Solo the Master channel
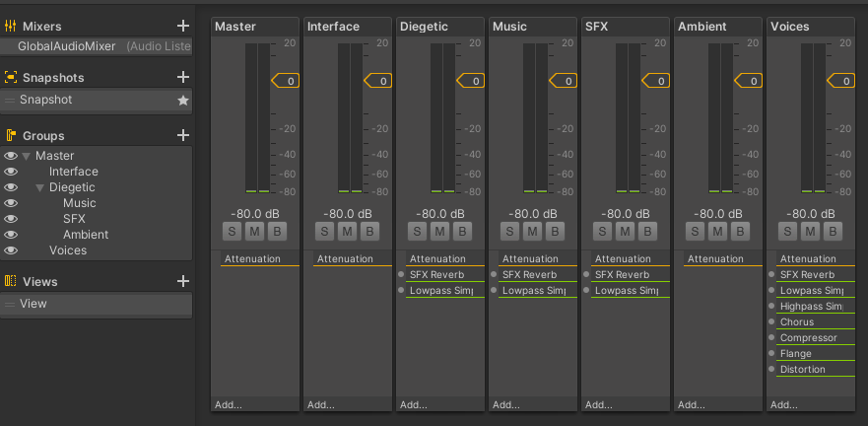 tap(232, 231)
